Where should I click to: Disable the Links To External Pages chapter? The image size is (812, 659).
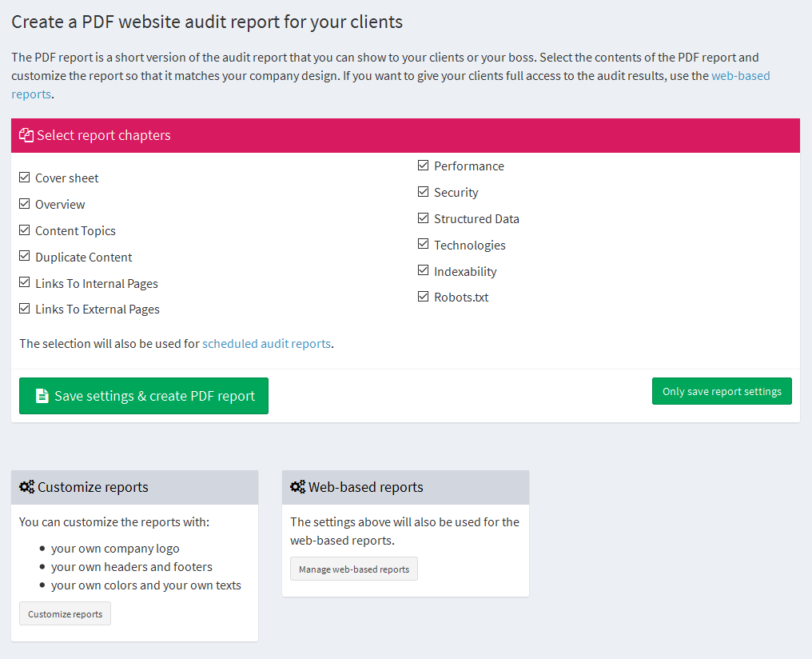pos(24,309)
